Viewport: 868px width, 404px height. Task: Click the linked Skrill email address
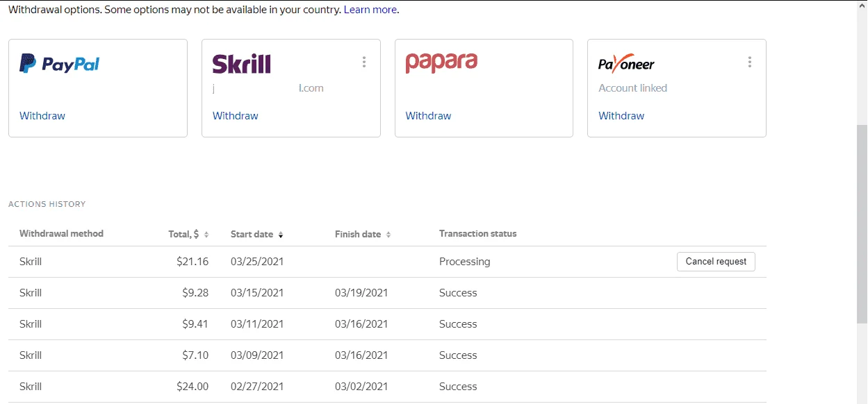268,88
